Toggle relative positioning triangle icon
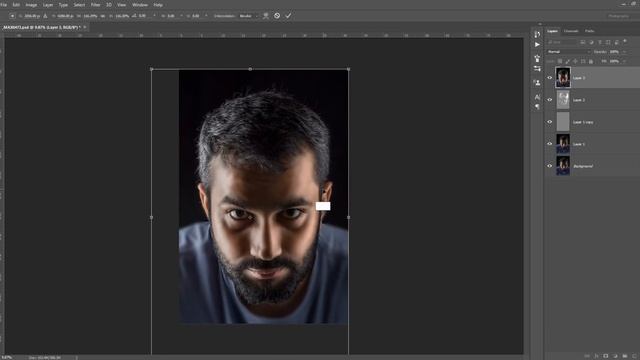 (45, 16)
